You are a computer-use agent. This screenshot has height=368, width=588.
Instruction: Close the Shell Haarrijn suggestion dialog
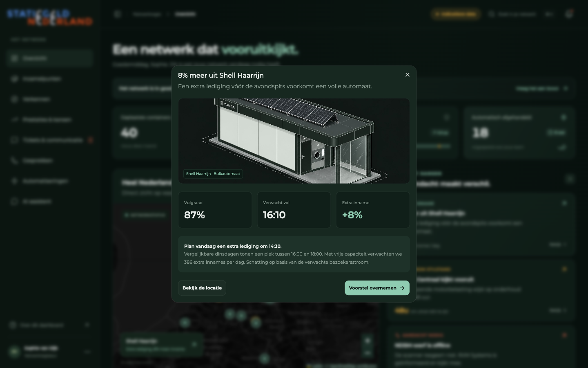(x=407, y=75)
